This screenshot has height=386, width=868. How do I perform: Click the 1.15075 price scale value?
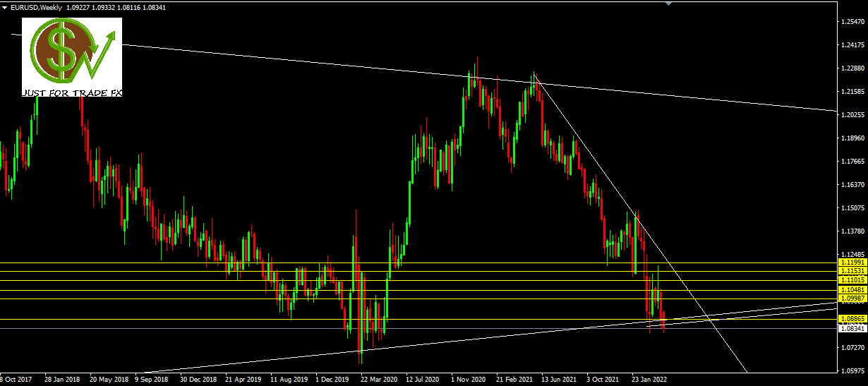pyautogui.click(x=853, y=208)
